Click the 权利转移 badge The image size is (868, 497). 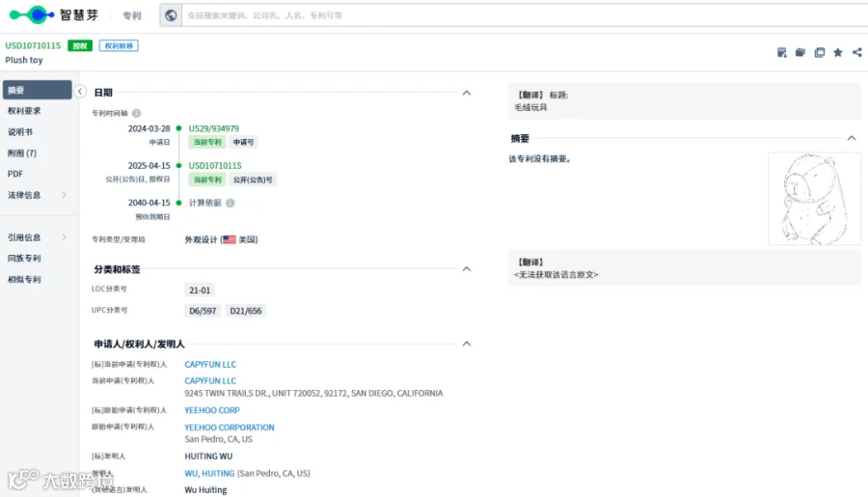click(x=119, y=45)
